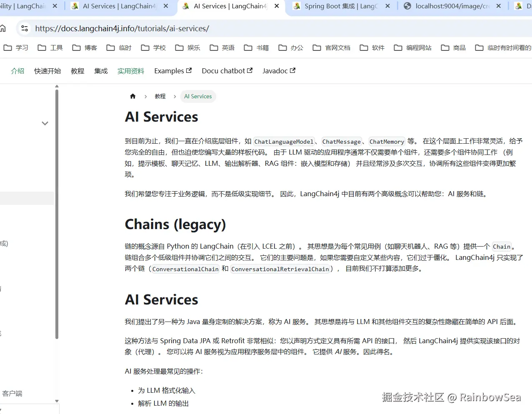Viewport: 532px width, 414px height.
Task: Close the Spring Boot 集成 tab
Action: click(388, 6)
